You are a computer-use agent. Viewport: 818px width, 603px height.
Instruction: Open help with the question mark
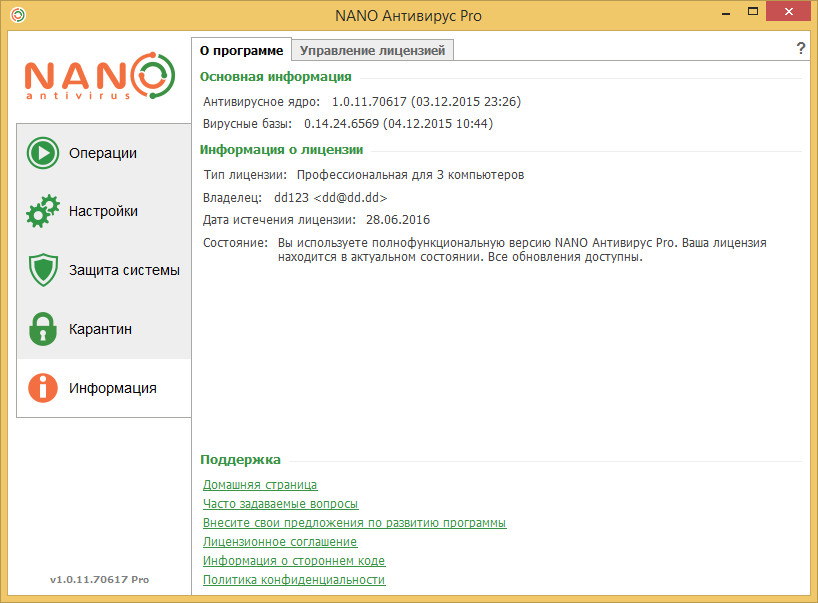pyautogui.click(x=801, y=49)
